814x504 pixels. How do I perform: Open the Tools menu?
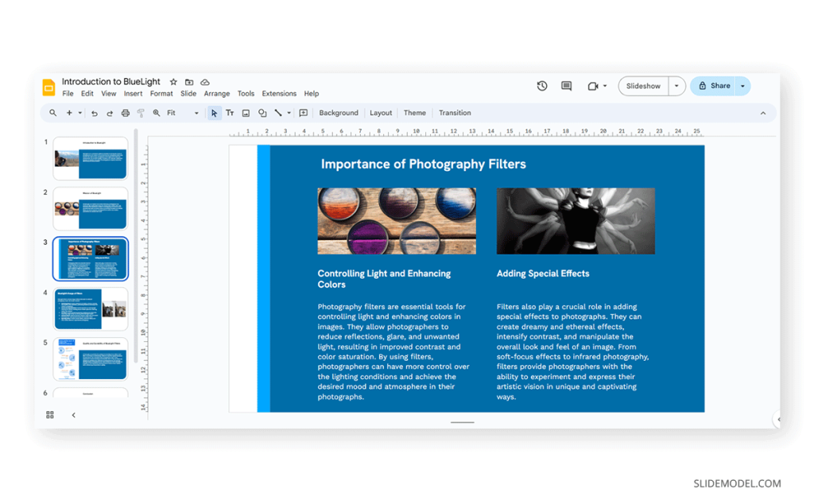pyautogui.click(x=246, y=93)
